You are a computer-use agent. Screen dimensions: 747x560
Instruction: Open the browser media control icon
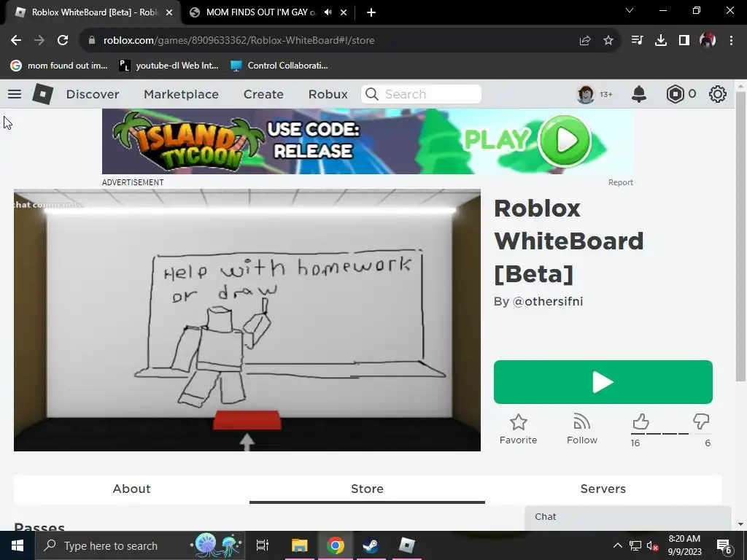[x=637, y=41]
